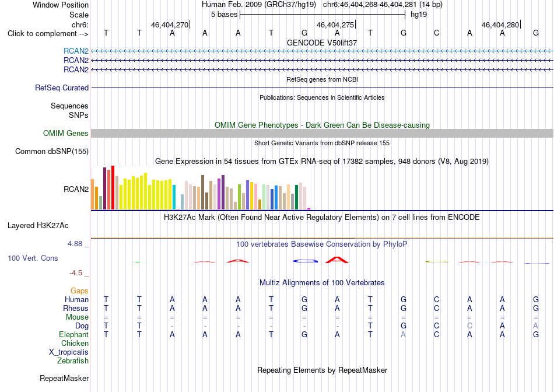Click the 46,404,270 coordinate label
This screenshot has width=554, height=392.
point(170,24)
